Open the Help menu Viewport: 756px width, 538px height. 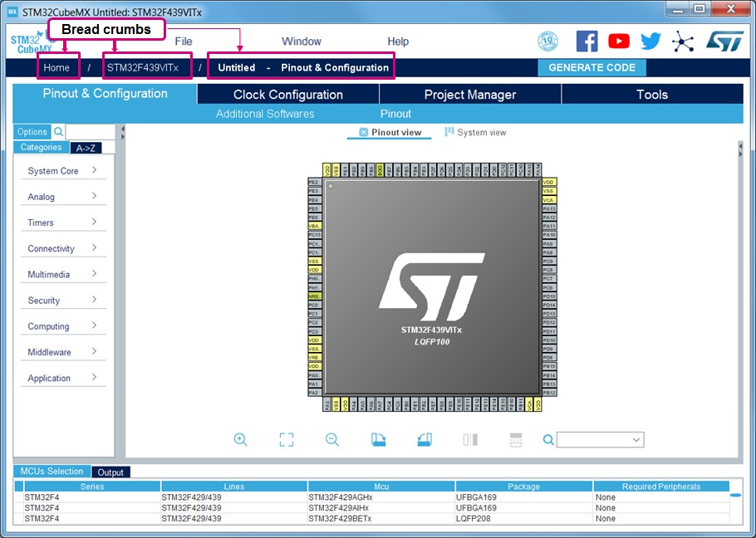pyautogui.click(x=398, y=42)
